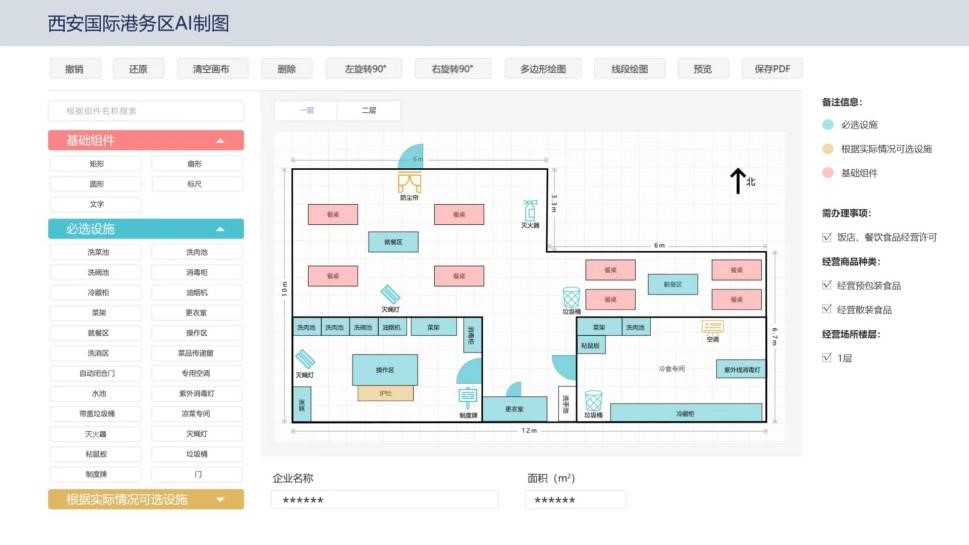This screenshot has height=545, width=969.
Task: Select the 一层 floor tab
Action: [306, 111]
